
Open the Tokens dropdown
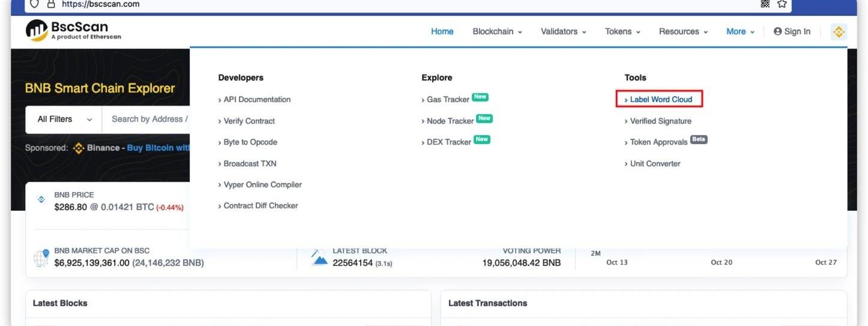[x=622, y=32]
